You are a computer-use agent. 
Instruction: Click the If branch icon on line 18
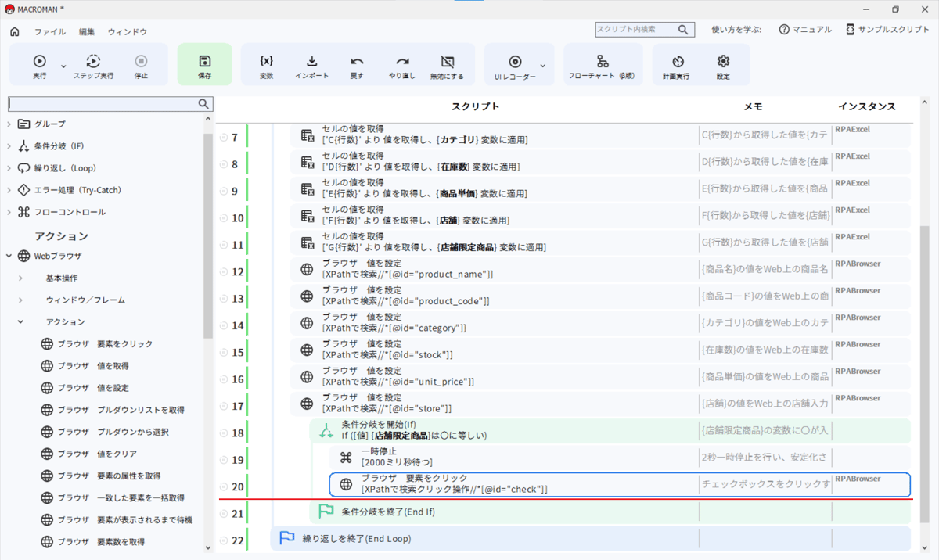click(x=326, y=431)
